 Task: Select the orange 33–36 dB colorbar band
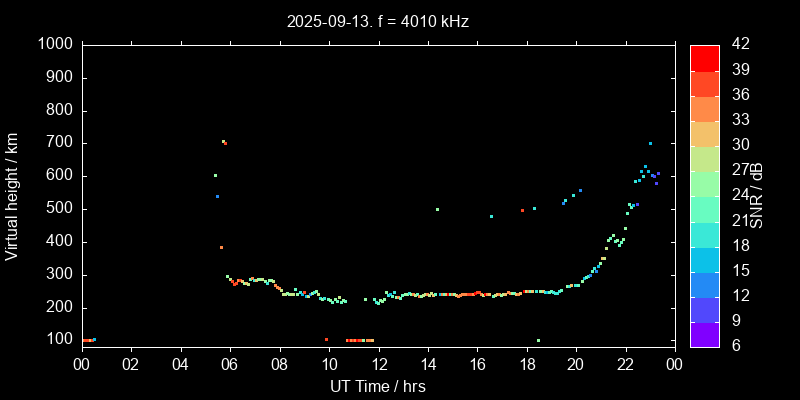pyautogui.click(x=705, y=108)
